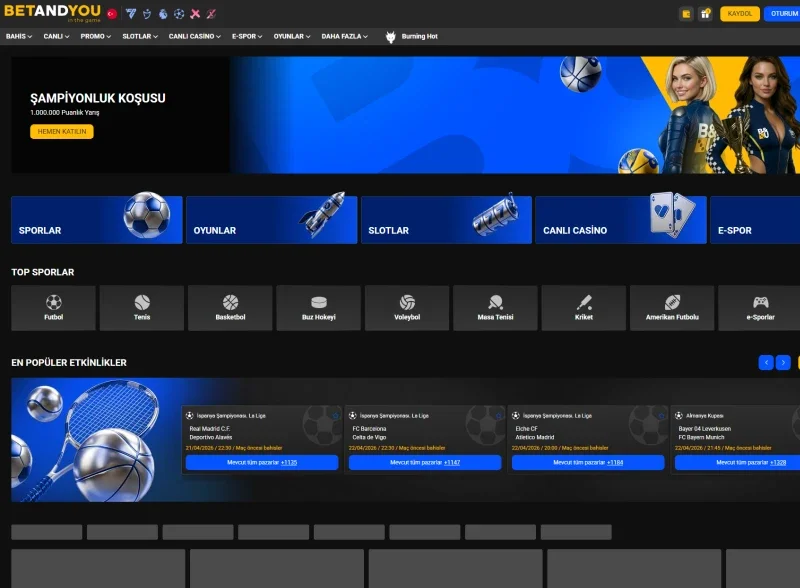Image resolution: width=800 pixels, height=588 pixels.
Task: Expand the PROMO dropdown menu
Action: pos(95,36)
